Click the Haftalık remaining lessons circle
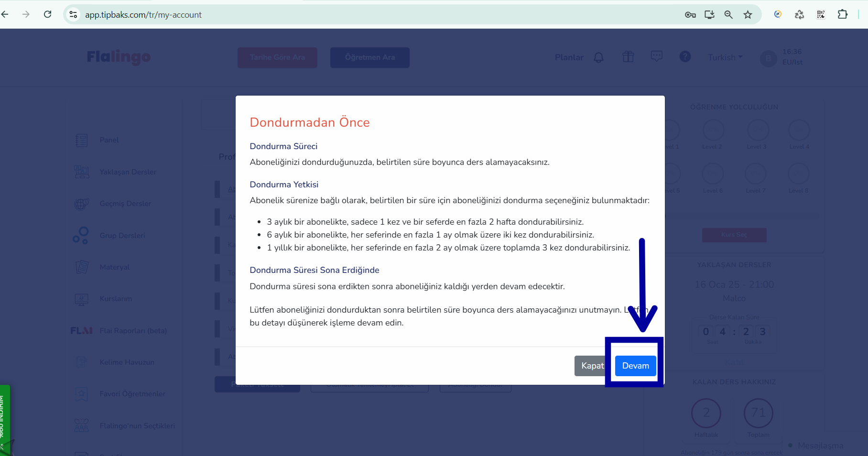 coord(706,413)
